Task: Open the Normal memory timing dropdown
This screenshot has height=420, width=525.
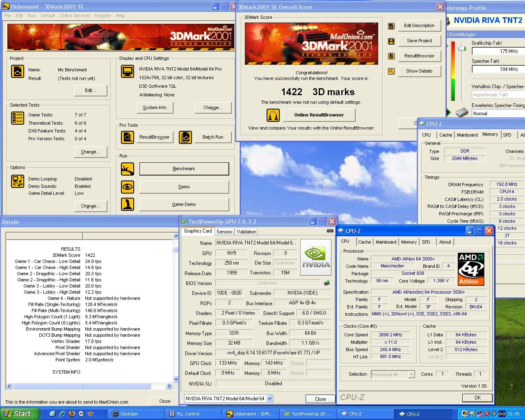Action: point(498,114)
